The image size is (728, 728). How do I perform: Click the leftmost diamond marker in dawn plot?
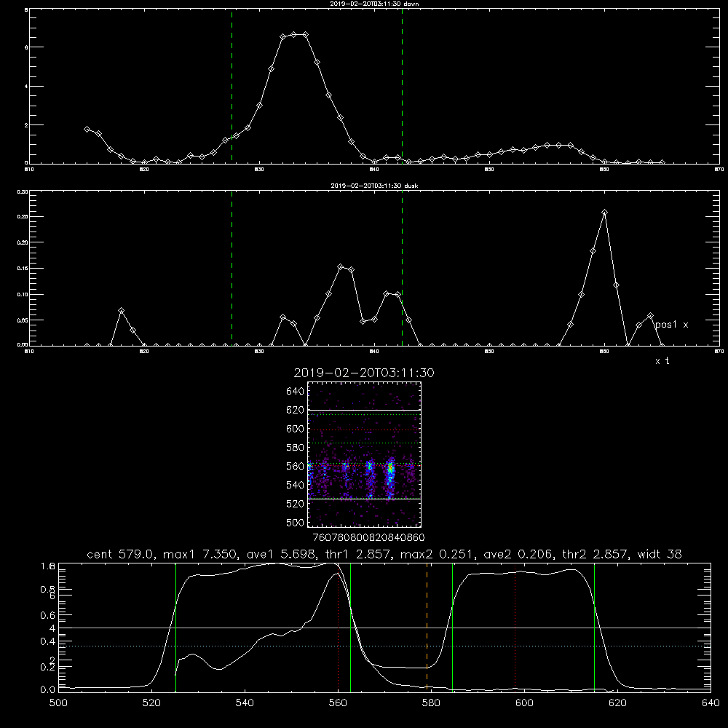tap(87, 129)
